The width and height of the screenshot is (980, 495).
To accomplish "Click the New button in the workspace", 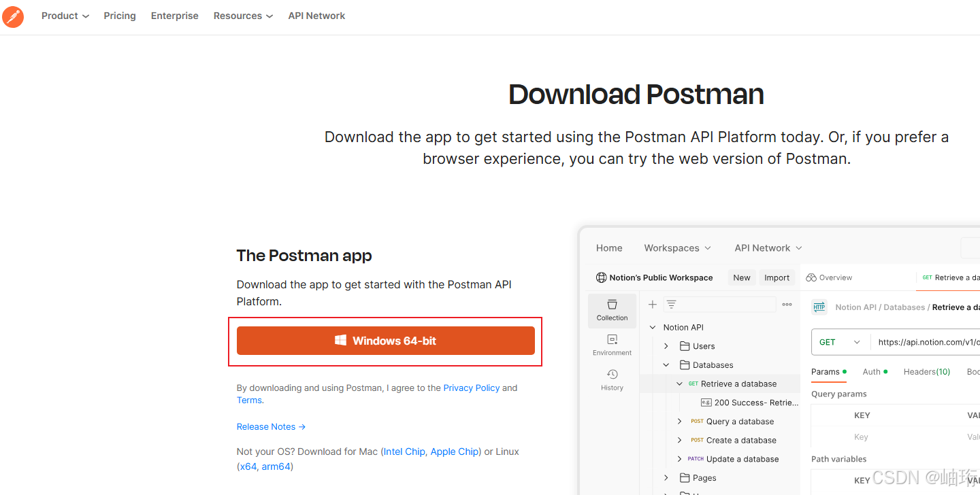I will [742, 277].
